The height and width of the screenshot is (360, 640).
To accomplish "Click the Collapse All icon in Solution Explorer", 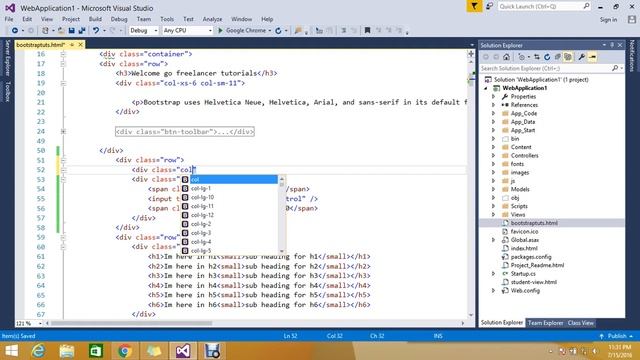I will coord(558,57).
